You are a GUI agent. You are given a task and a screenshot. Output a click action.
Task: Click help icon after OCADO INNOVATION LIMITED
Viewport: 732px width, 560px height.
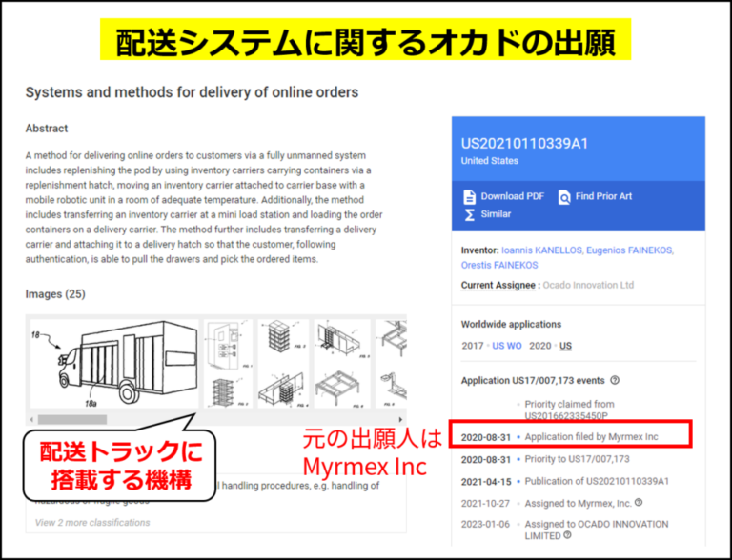point(567,535)
